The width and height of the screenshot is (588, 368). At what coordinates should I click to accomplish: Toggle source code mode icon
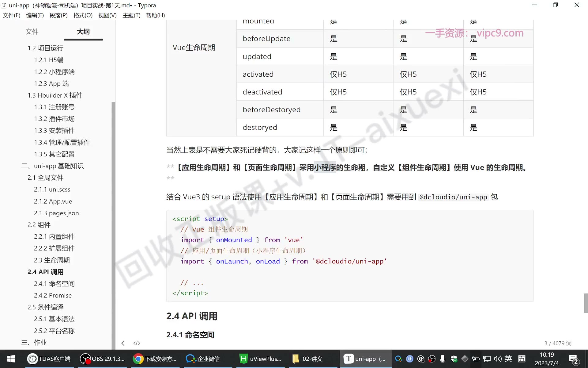click(137, 343)
